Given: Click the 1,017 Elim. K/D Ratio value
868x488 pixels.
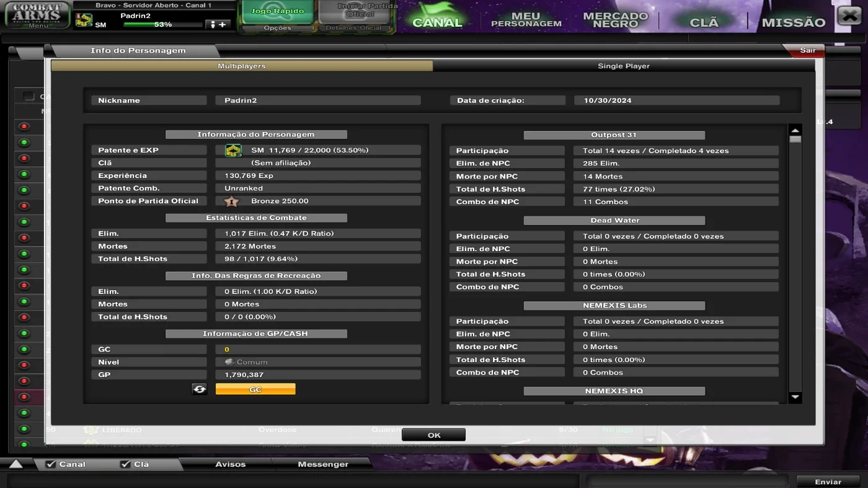Looking at the screenshot, I should [318, 233].
